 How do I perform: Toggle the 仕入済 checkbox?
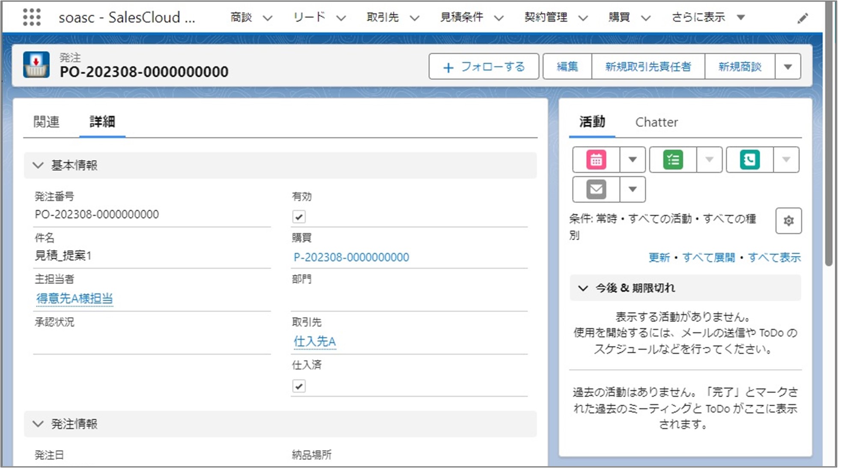coord(299,386)
